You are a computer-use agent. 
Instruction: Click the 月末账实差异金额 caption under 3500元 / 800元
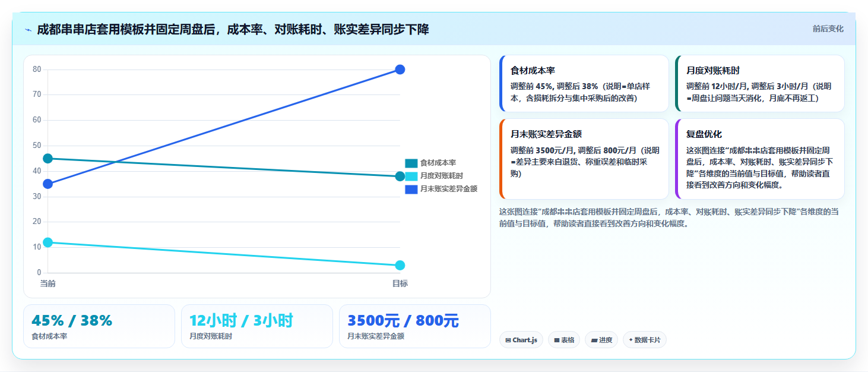point(376,336)
